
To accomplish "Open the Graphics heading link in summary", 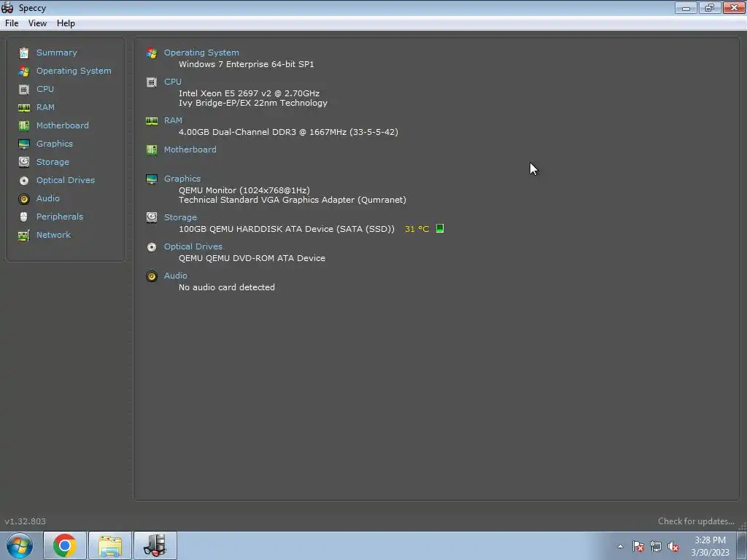I will coord(182,179).
